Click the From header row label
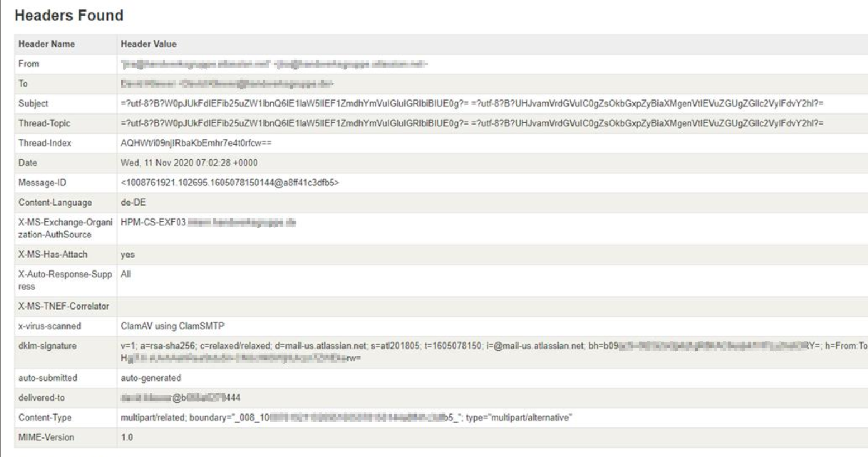 (x=28, y=64)
